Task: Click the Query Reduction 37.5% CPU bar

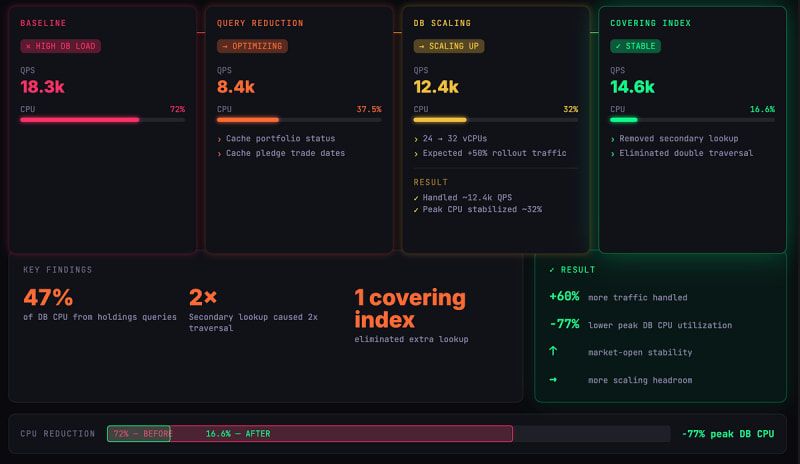Action: 299,120
